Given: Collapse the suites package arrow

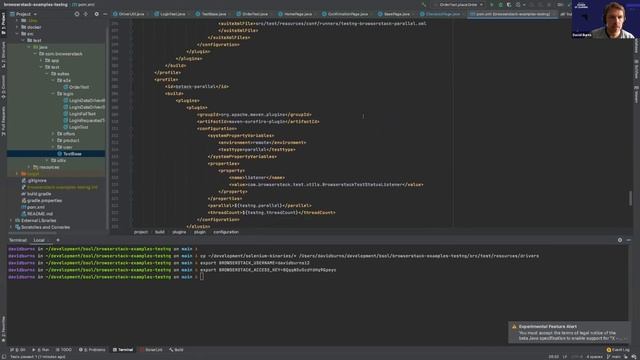Looking at the screenshot, I should (47, 73).
